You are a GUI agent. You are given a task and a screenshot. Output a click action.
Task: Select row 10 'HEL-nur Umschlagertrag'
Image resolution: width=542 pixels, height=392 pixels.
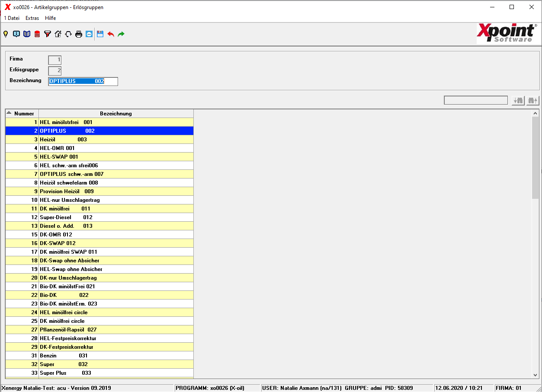(x=99, y=200)
